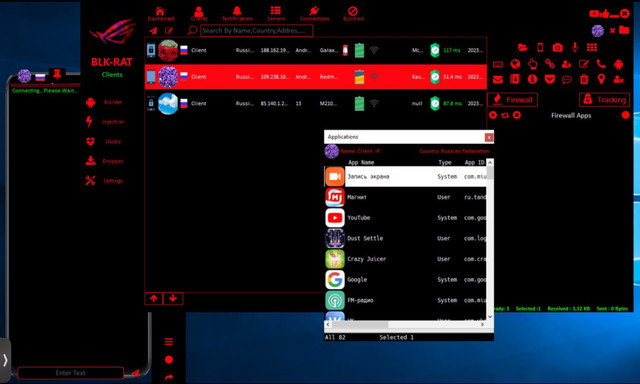Close the Applications window

click(x=489, y=137)
